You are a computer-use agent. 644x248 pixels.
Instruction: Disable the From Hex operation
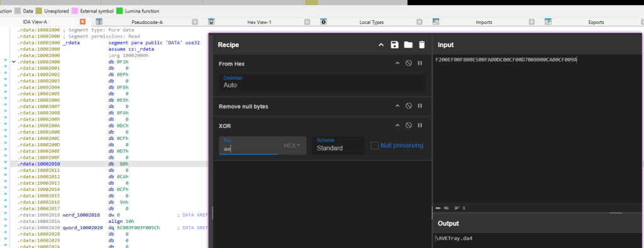point(409,63)
